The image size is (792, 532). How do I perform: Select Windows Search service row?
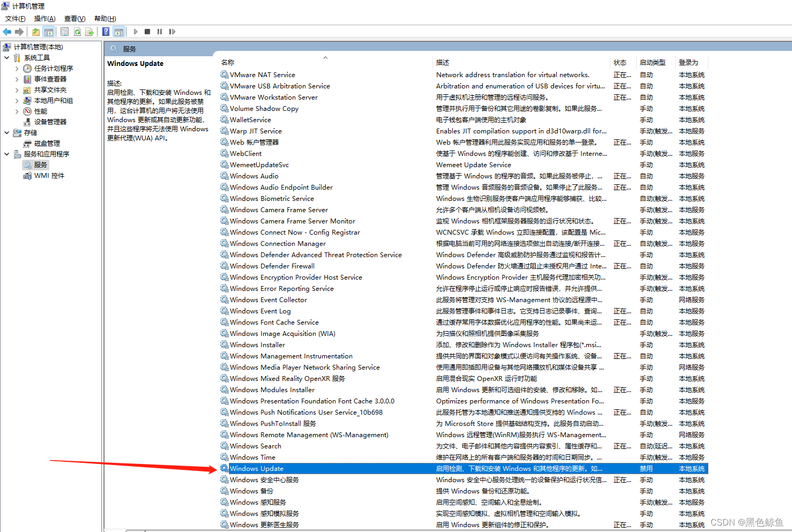[464, 446]
